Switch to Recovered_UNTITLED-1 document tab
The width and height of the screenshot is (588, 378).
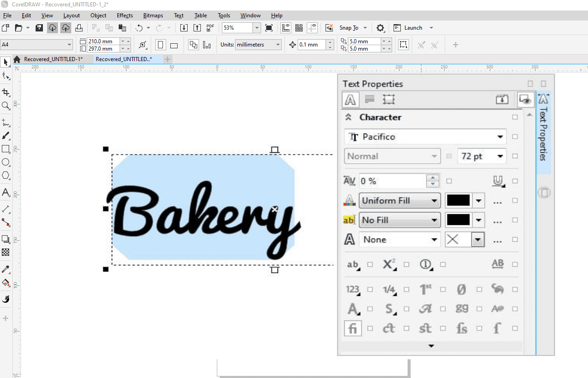[x=53, y=59]
